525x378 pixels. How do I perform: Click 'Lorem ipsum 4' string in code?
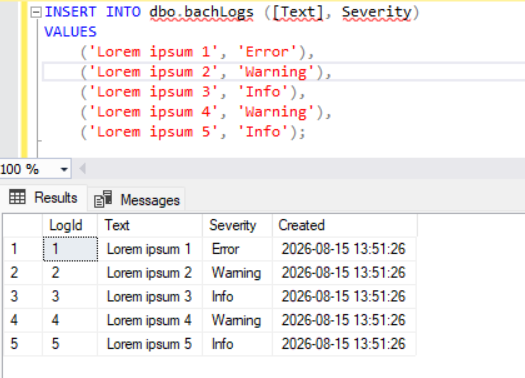(x=153, y=112)
